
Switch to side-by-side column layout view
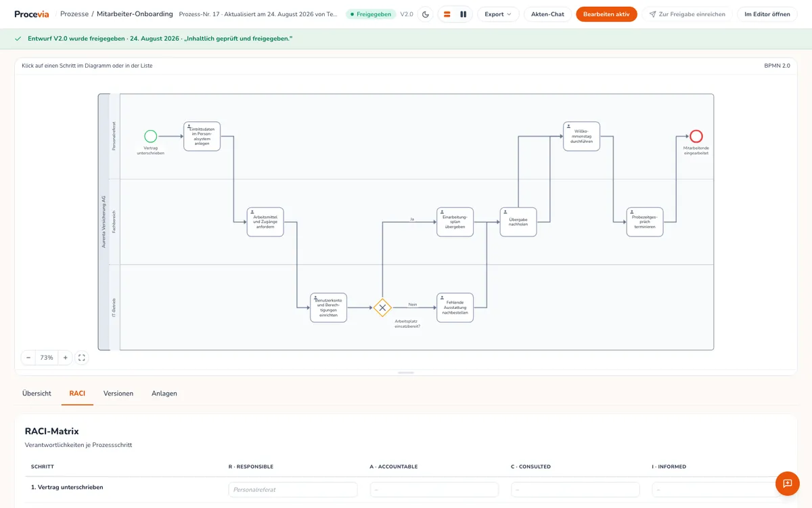(x=464, y=14)
